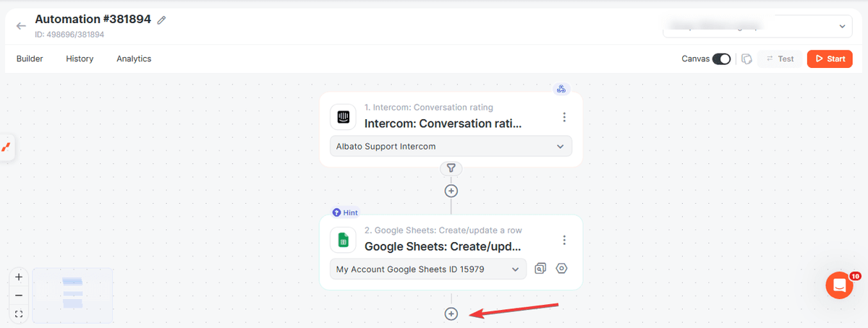Image resolution: width=868 pixels, height=328 pixels.
Task: Expand Albato Support Intercom connection dropdown
Action: point(451,146)
